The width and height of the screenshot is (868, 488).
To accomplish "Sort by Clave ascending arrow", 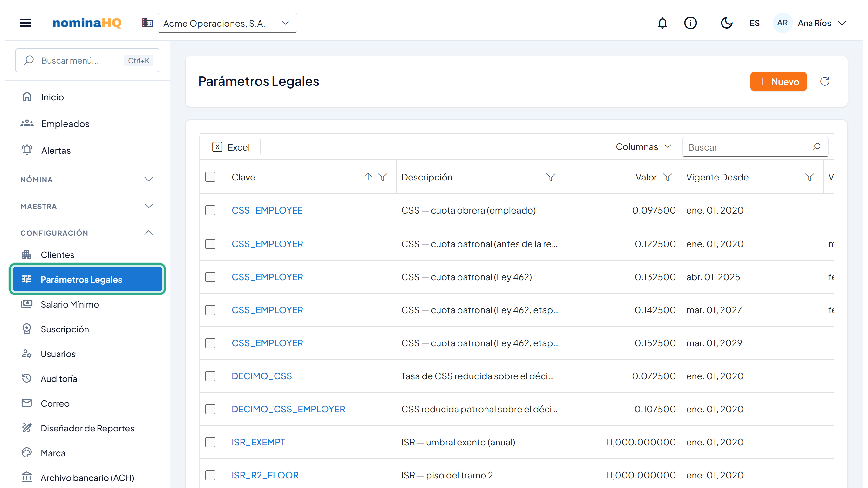I will coord(368,177).
